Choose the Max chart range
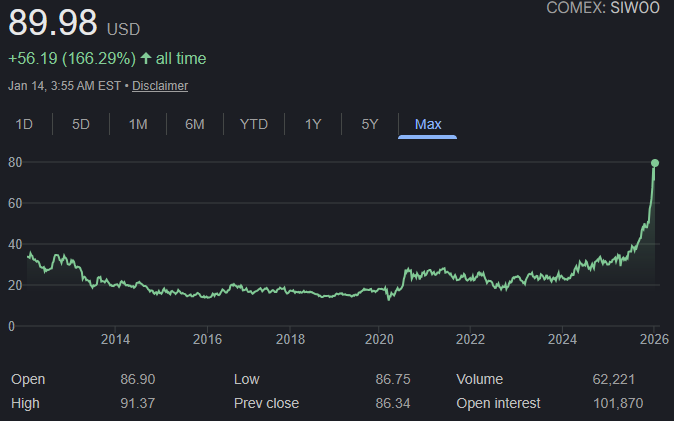The width and height of the screenshot is (674, 421). point(428,124)
